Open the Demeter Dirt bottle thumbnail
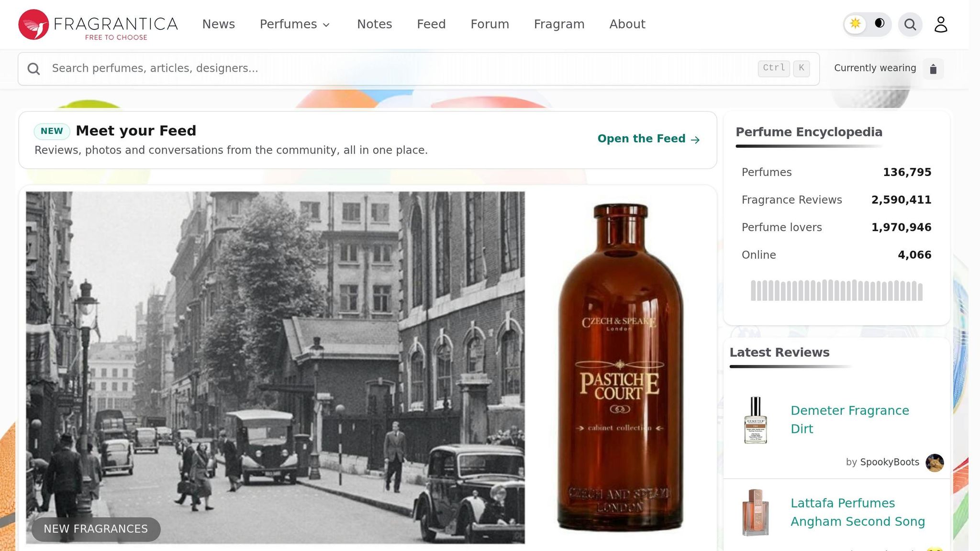 coord(756,420)
